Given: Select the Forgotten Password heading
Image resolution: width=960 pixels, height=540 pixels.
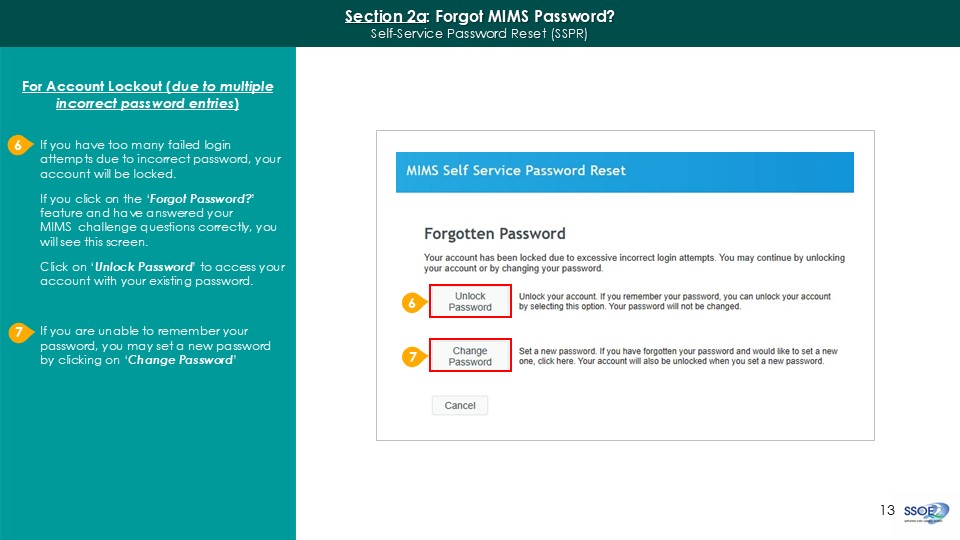Looking at the screenshot, I should 494,234.
